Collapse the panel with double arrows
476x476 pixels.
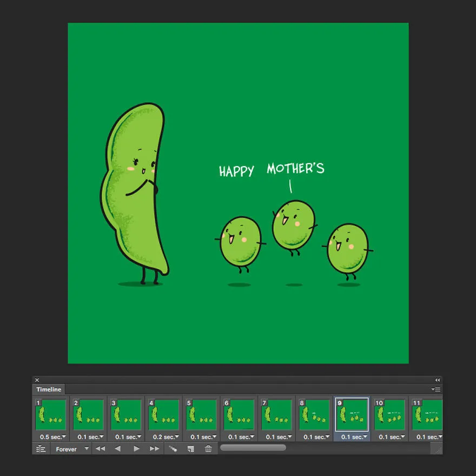pyautogui.click(x=437, y=380)
